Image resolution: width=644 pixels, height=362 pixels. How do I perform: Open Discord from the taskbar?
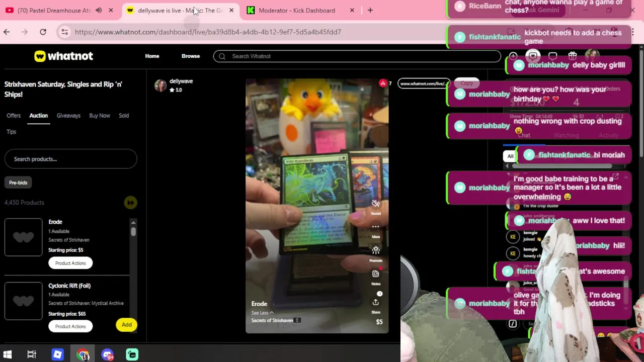pos(108,354)
